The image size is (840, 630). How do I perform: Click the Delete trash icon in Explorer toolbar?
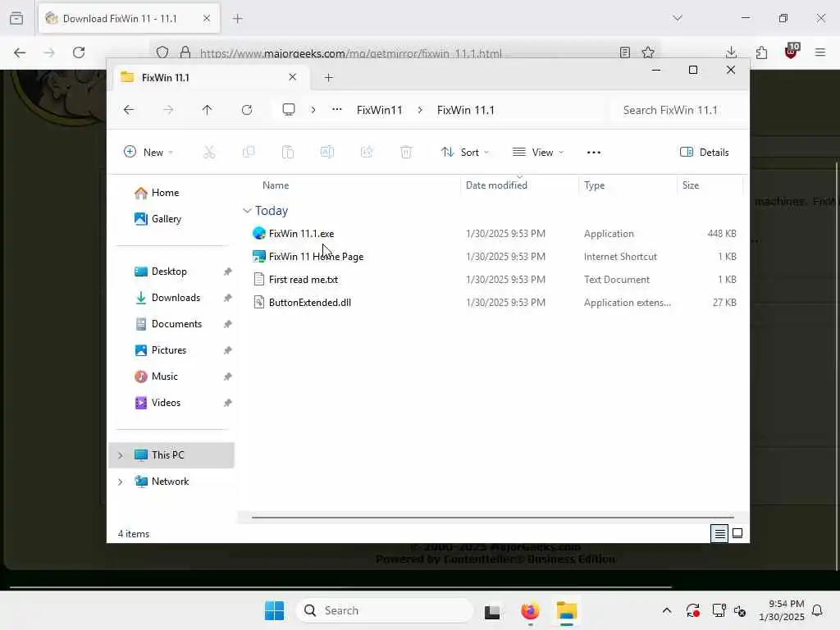click(x=406, y=153)
